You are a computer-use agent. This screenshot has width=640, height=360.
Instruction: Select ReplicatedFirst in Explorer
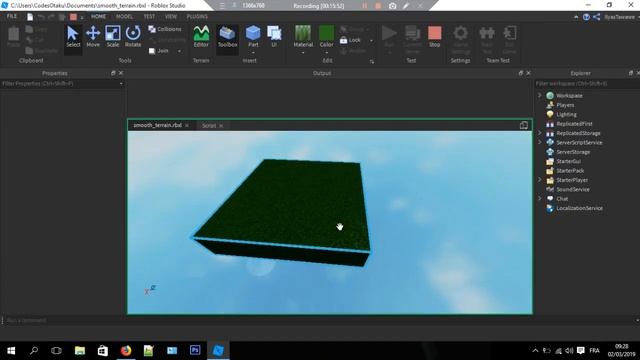tap(574, 124)
